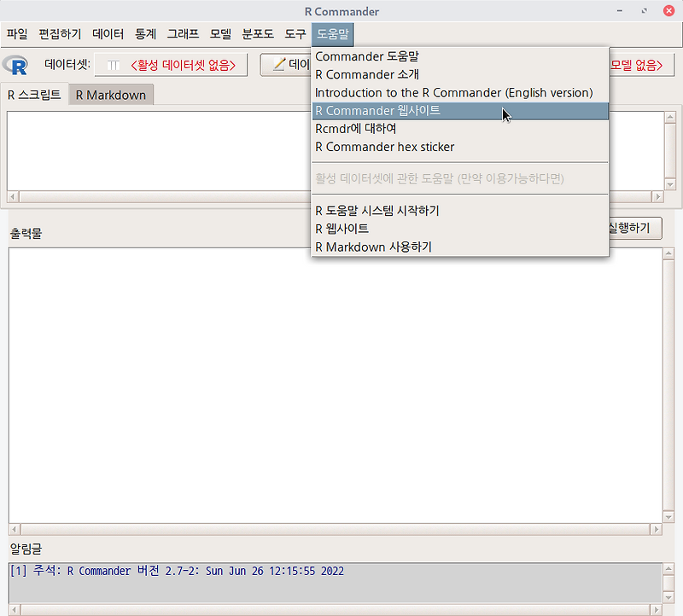The width and height of the screenshot is (683, 616).
Task: Select R 도움말 시스템 시작하기
Action: tap(376, 211)
